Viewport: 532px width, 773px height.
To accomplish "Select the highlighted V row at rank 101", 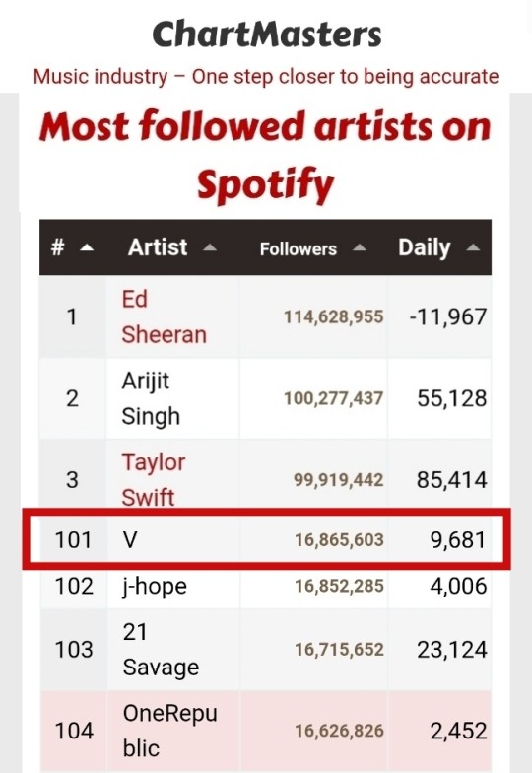I will click(266, 539).
